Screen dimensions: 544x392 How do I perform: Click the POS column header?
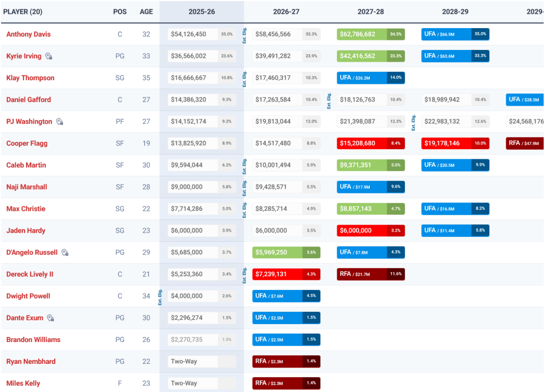[120, 11]
